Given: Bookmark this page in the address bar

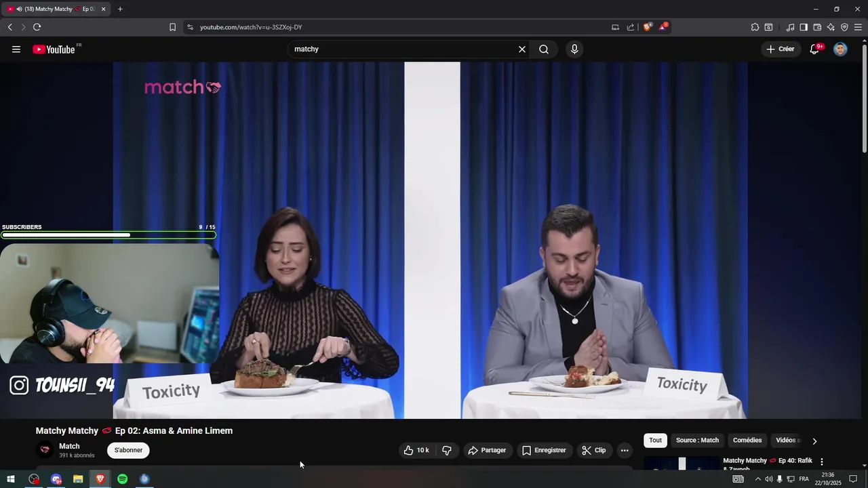Looking at the screenshot, I should click(x=172, y=27).
